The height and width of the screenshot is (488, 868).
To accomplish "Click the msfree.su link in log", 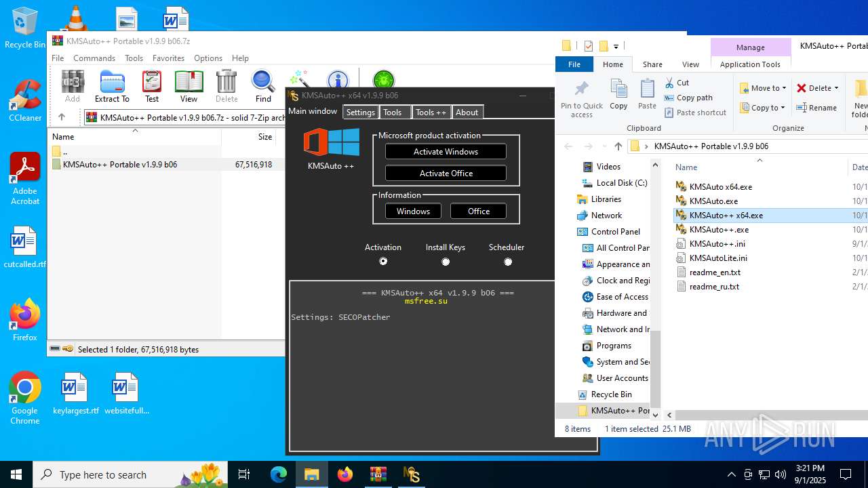I will click(426, 301).
